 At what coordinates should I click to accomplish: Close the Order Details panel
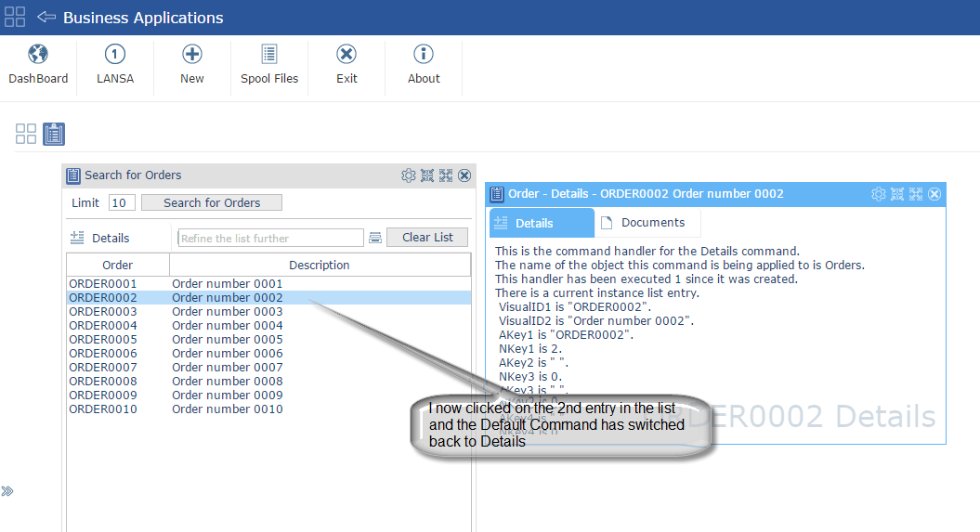(934, 194)
